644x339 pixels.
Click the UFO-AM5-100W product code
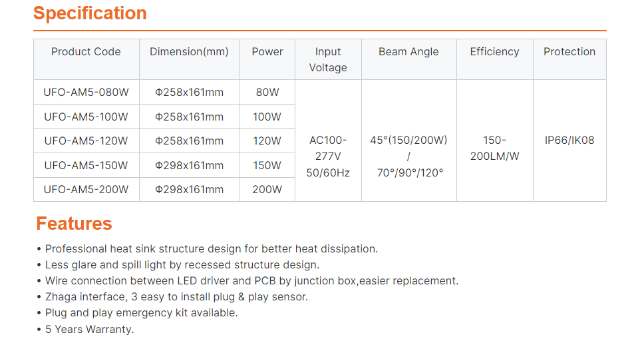[x=86, y=117]
